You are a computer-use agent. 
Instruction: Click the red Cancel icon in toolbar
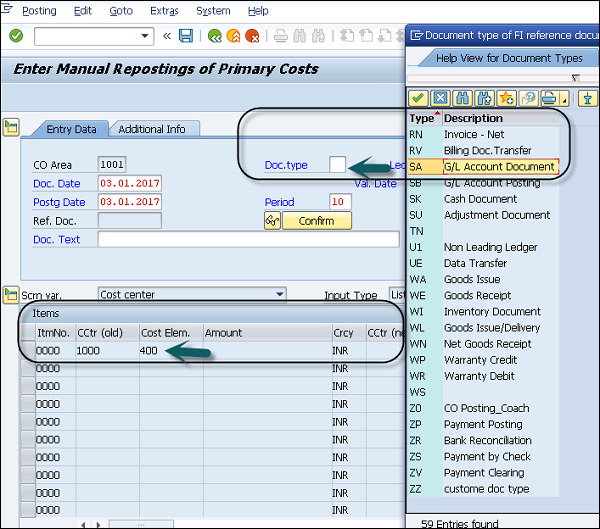click(253, 36)
